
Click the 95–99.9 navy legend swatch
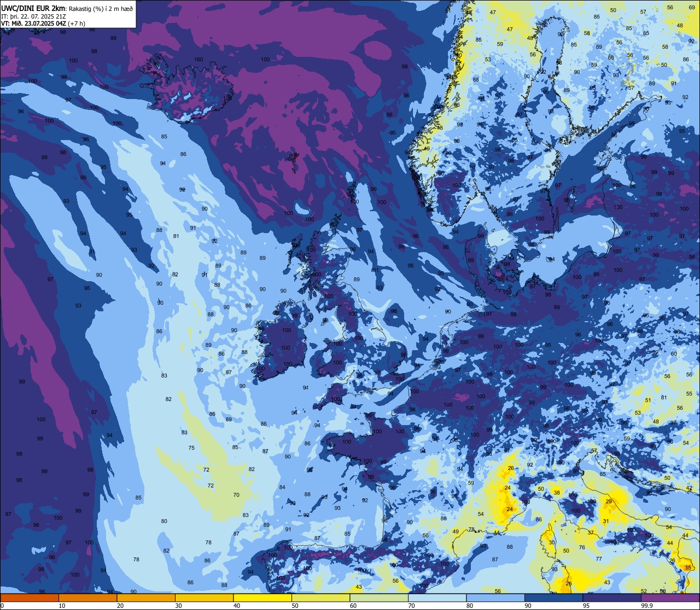[612, 598]
